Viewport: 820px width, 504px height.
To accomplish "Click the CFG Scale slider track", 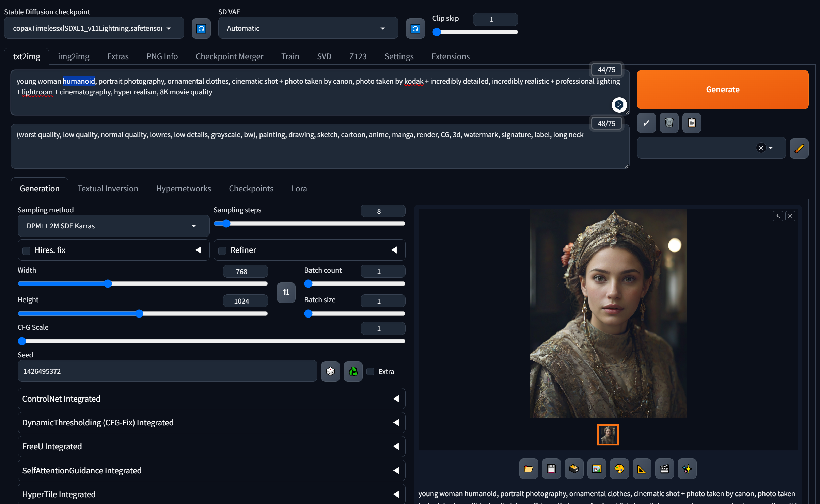I will [211, 341].
